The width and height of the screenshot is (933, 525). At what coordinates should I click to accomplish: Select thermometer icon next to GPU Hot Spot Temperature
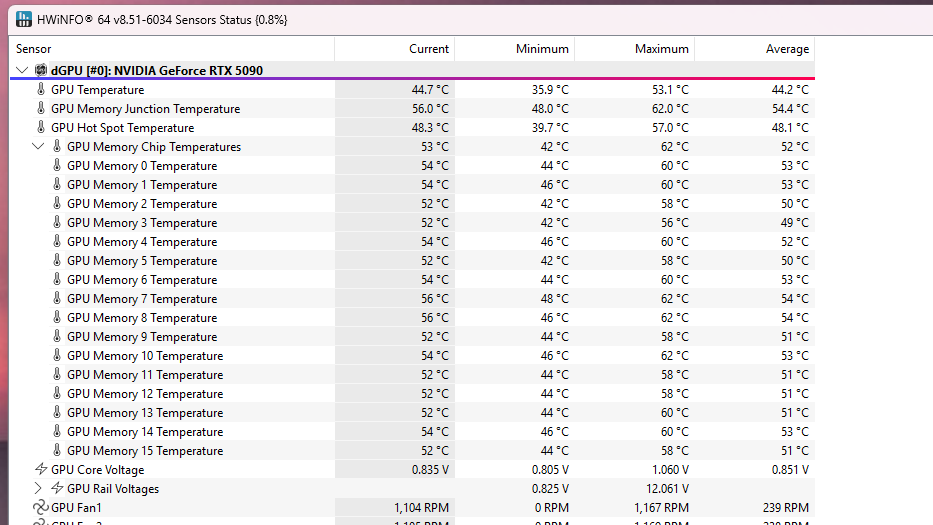pyautogui.click(x=40, y=127)
